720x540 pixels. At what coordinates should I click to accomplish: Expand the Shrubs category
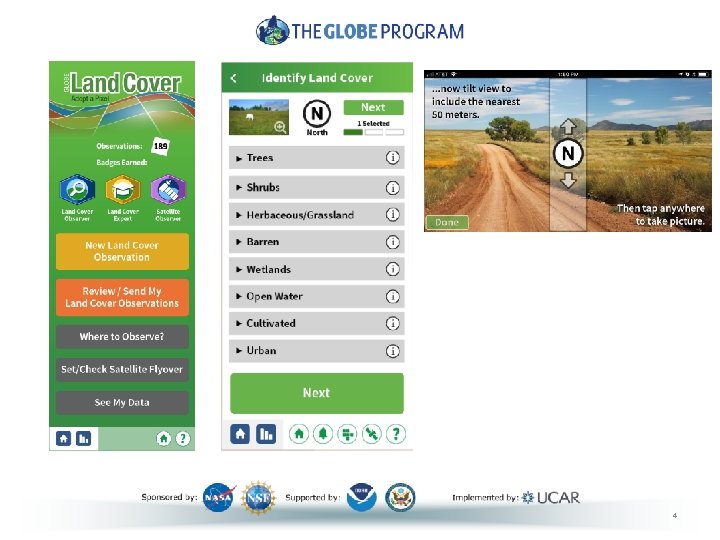click(x=316, y=187)
